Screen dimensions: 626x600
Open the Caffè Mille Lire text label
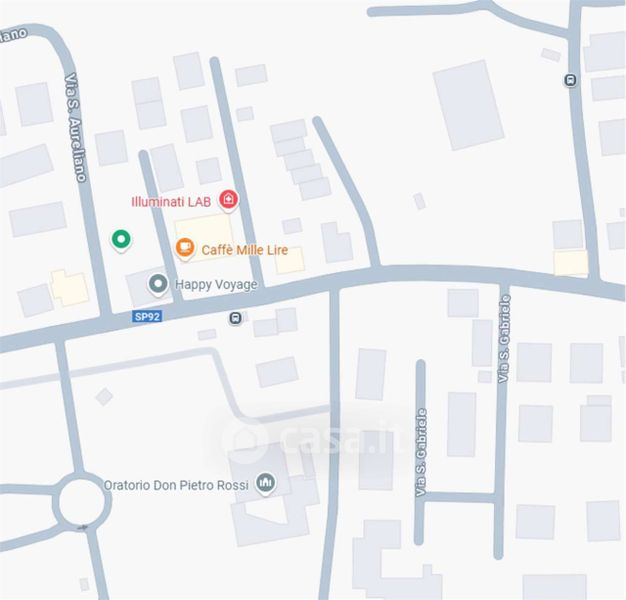click(245, 250)
